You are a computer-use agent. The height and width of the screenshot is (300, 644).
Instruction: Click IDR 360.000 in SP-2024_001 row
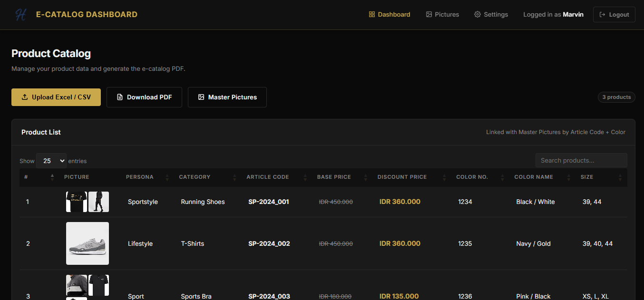point(400,202)
